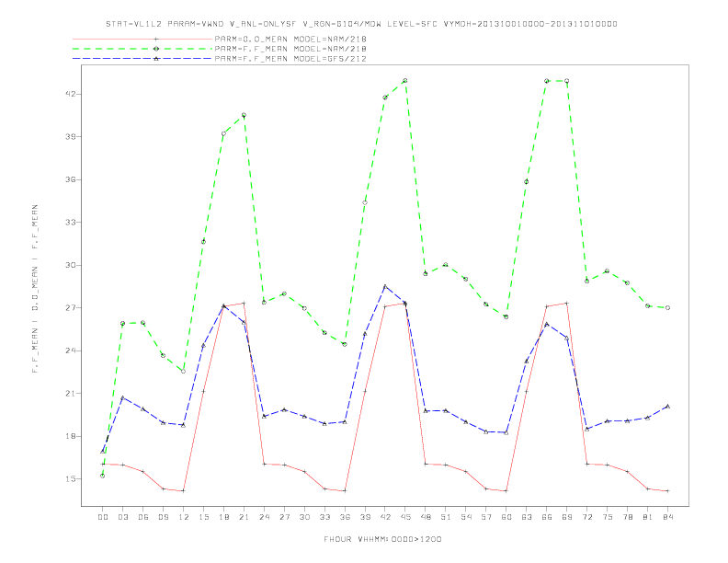
Task: Click green NAM circle marker at hour 45 peak
Action: point(405,81)
